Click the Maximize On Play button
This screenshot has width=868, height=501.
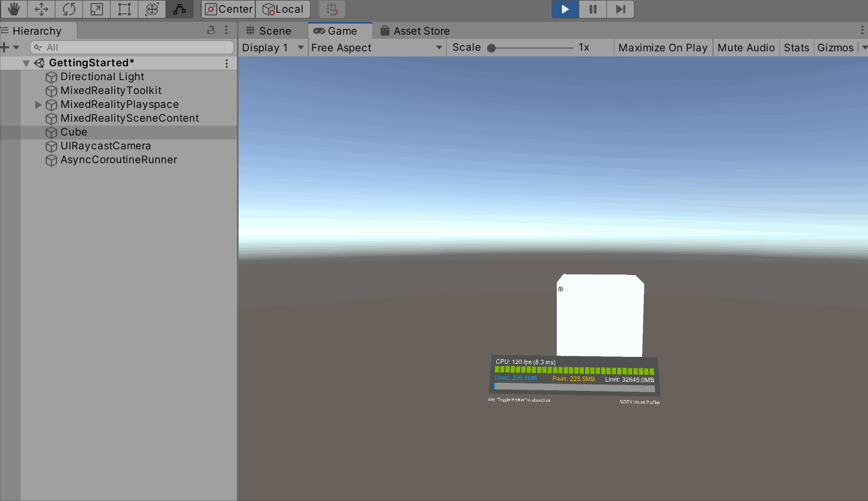(x=662, y=47)
